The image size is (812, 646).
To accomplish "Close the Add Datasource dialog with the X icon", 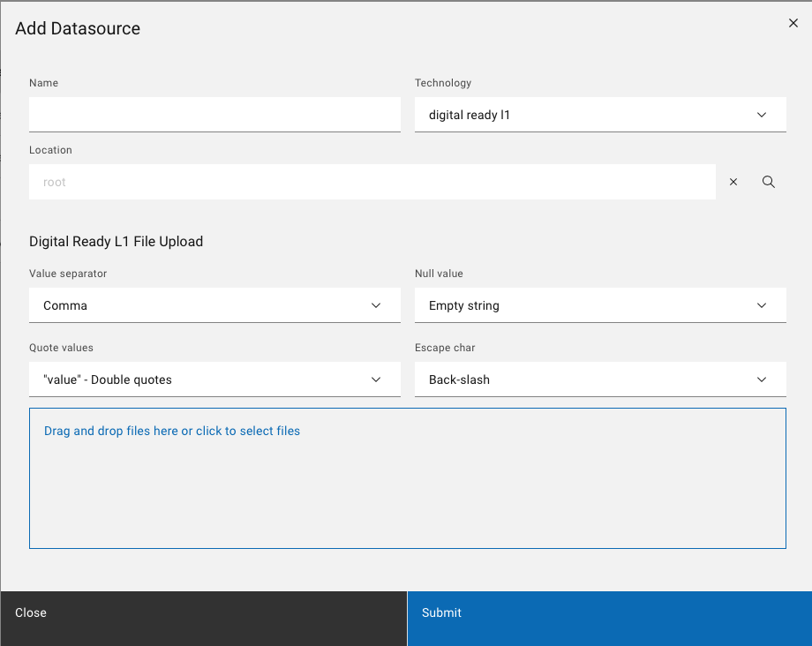I will click(x=793, y=24).
